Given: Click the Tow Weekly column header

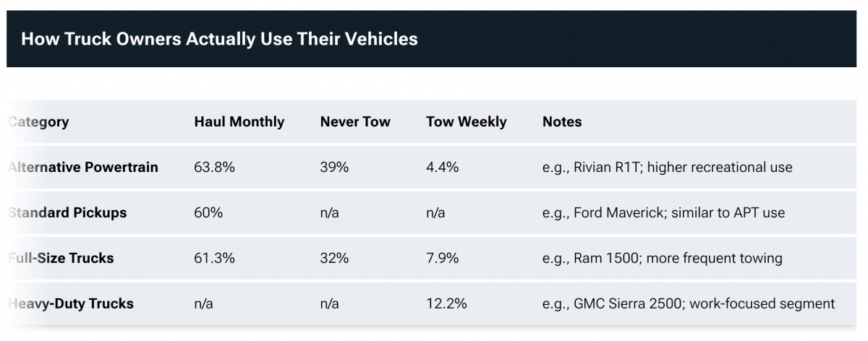Looking at the screenshot, I should click(x=467, y=122).
